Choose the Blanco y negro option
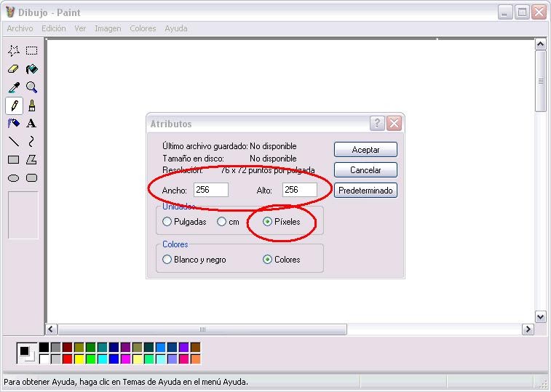 pyautogui.click(x=194, y=260)
